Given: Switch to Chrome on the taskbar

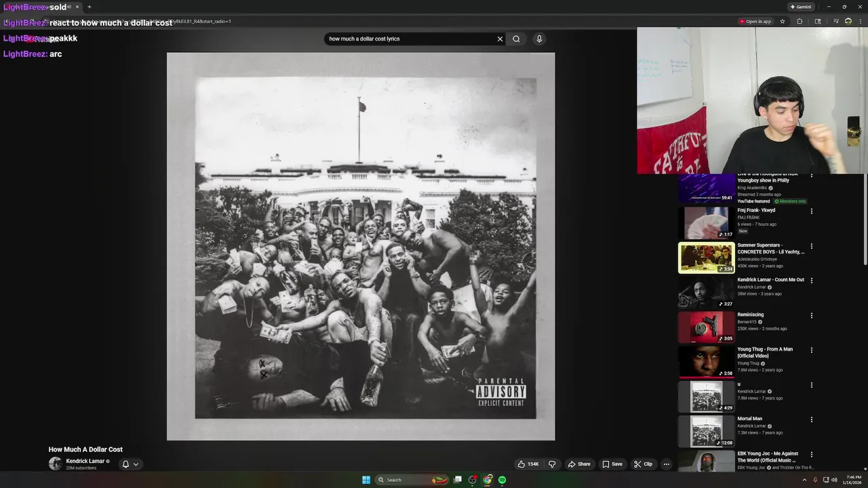Looking at the screenshot, I should 488,480.
